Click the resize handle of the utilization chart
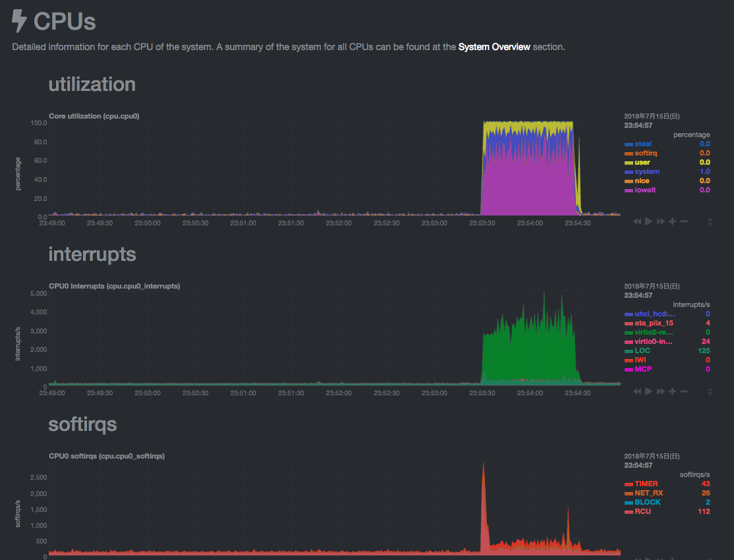The height and width of the screenshot is (560, 734). (710, 222)
